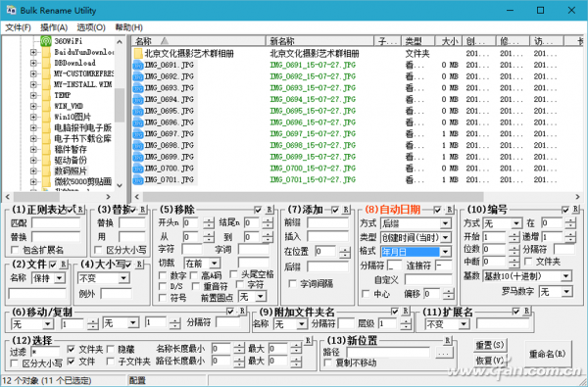Select the 360WiFi folder icon
This screenshot has height=387, width=588.
tap(46, 41)
